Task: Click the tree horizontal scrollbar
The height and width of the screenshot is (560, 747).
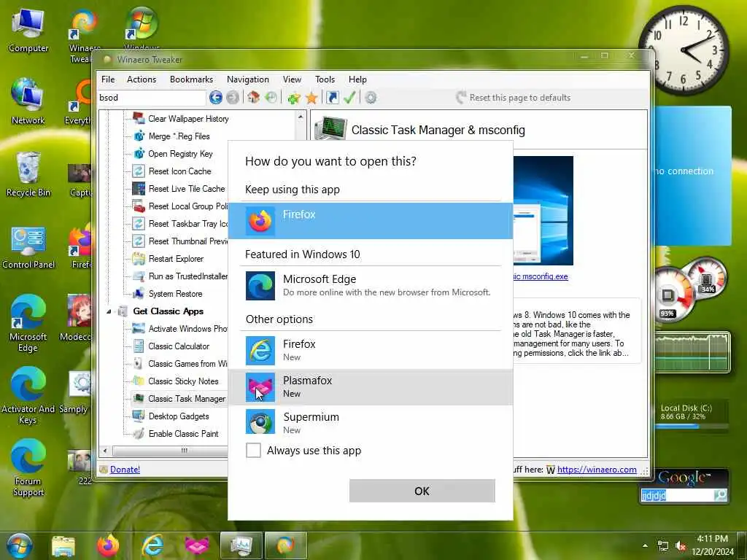Action: pyautogui.click(x=185, y=450)
